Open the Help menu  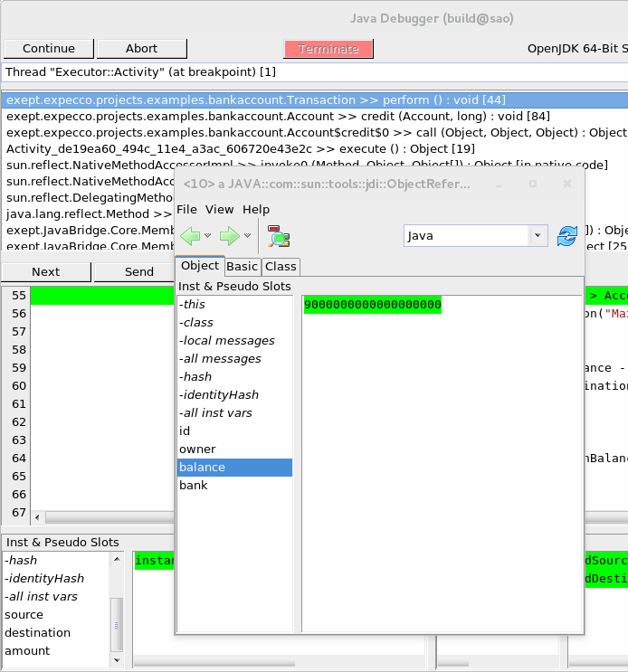256,209
